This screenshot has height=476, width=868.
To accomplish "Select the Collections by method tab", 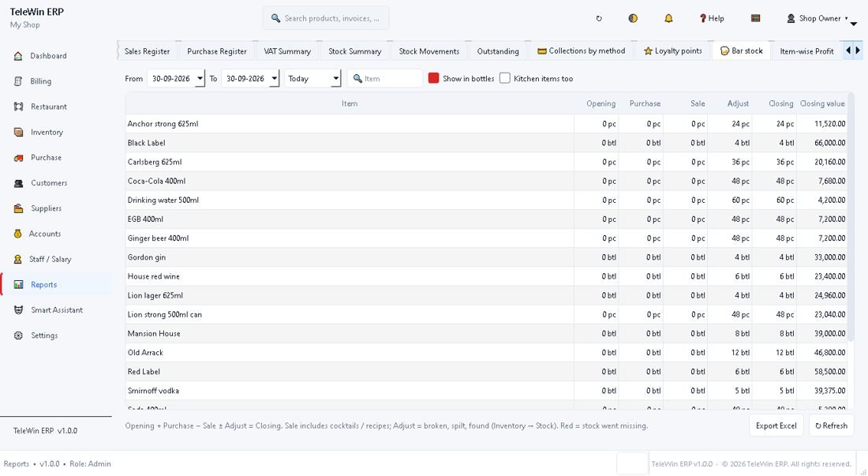I will (582, 51).
